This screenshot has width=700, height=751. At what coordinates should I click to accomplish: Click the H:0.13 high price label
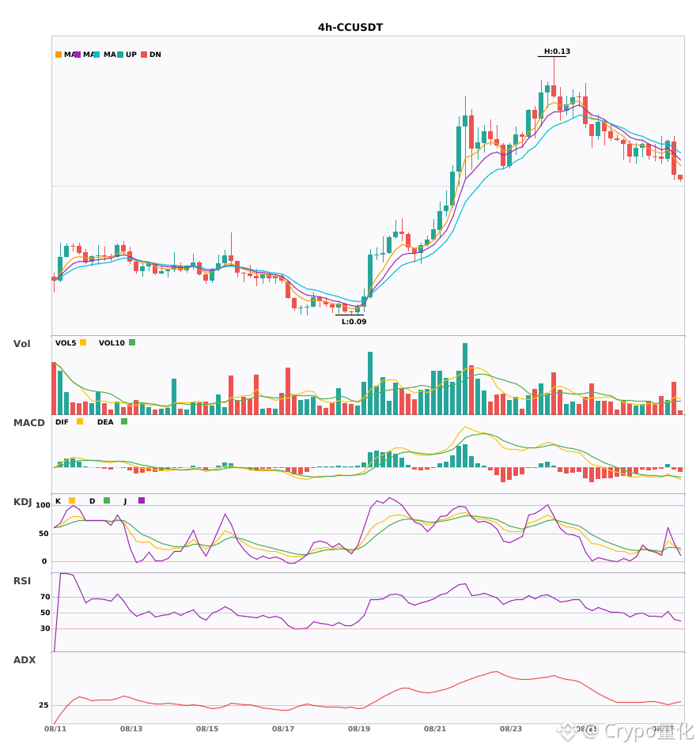[557, 51]
